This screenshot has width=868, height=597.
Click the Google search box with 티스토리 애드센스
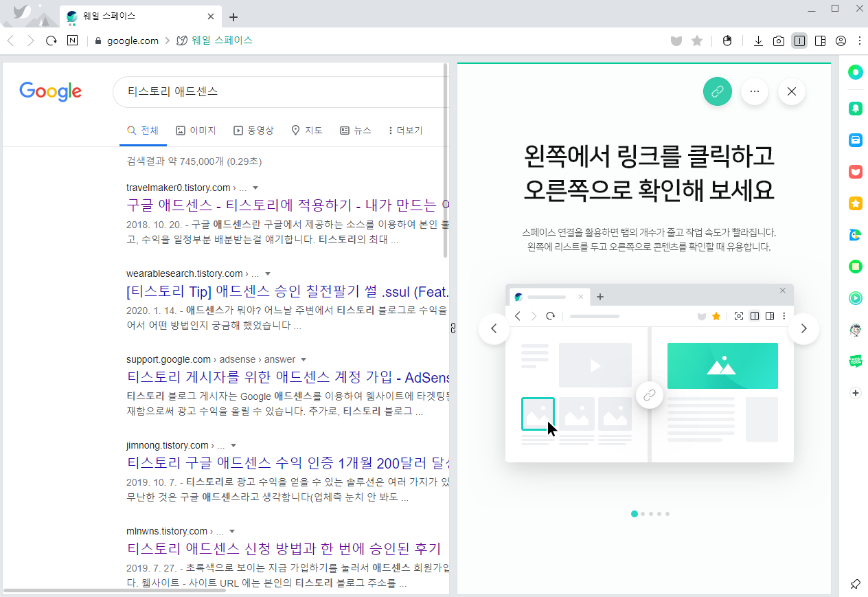coord(282,91)
